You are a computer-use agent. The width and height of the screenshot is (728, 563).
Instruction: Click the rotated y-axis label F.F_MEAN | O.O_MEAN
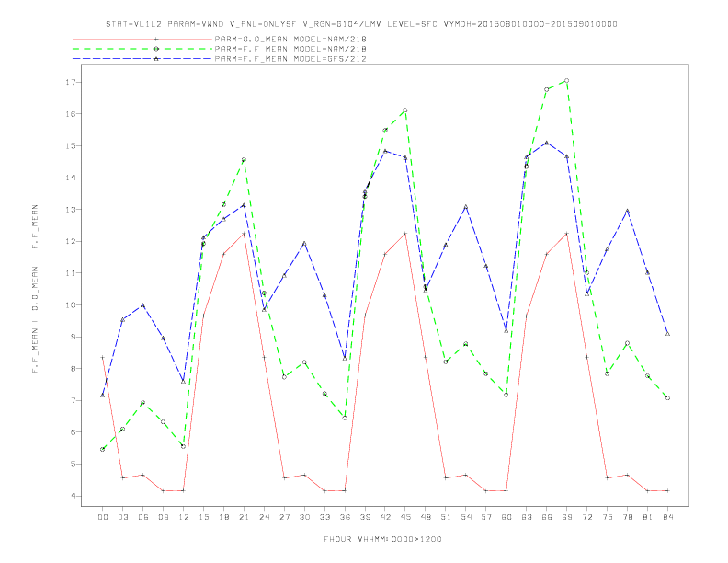click(35, 289)
